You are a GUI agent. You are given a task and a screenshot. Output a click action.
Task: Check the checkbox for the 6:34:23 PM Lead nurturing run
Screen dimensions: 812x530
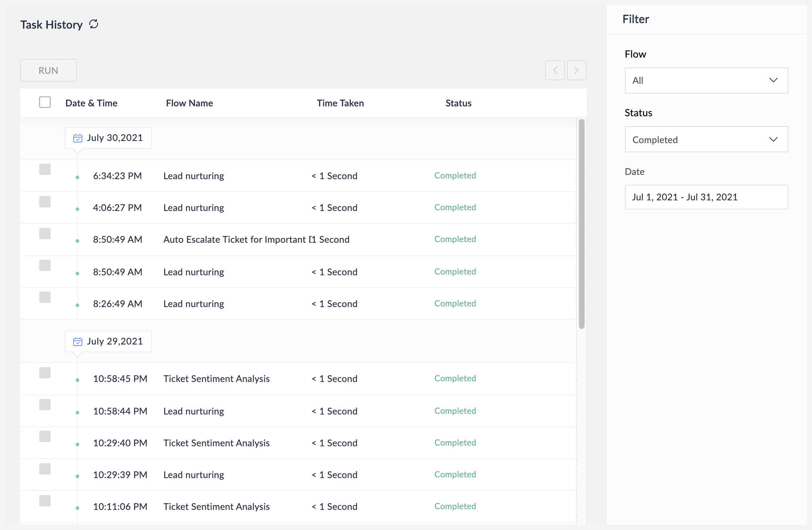point(45,169)
